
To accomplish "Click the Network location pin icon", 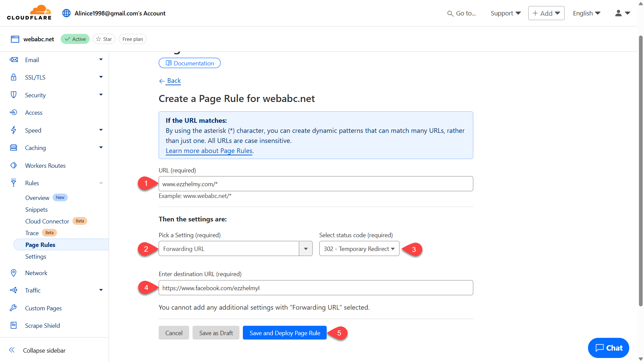I will coord(14,273).
